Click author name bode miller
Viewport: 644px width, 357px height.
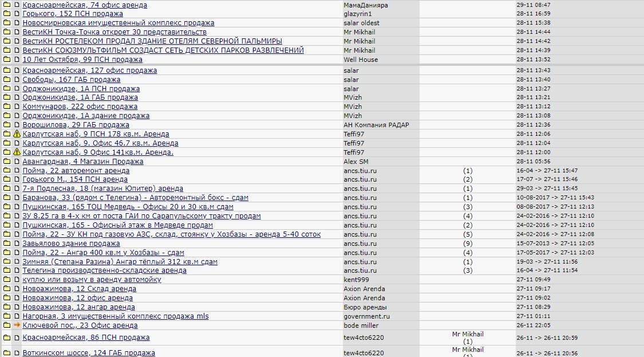361,325
